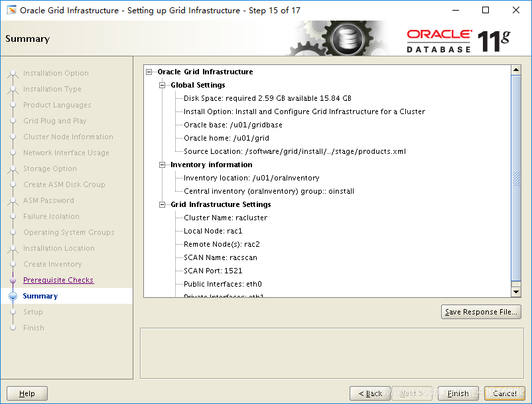Screen dimensions: 532x404
Task: Open the Prerequisite Checks step link
Action: tap(58, 280)
